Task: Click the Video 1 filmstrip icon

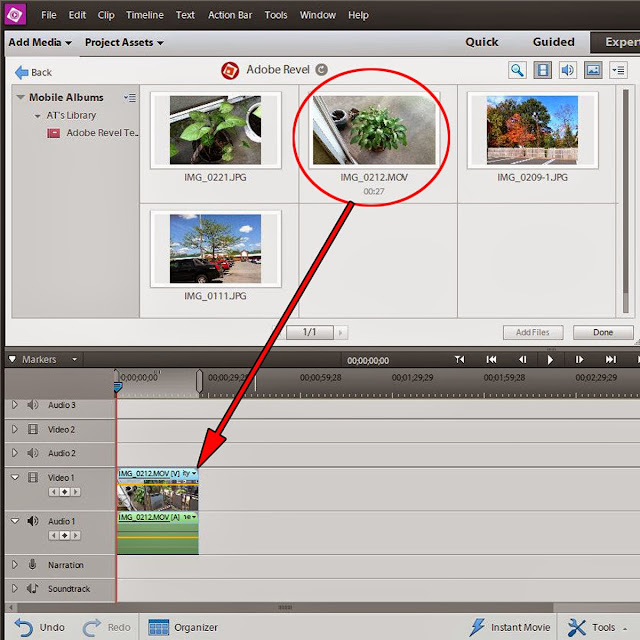Action: (33, 477)
